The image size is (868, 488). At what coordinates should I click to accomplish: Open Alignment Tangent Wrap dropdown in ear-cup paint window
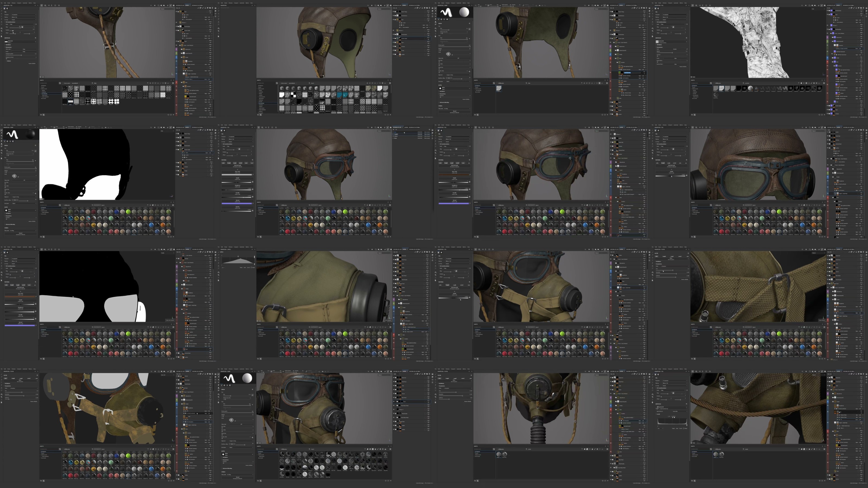click(x=458, y=75)
